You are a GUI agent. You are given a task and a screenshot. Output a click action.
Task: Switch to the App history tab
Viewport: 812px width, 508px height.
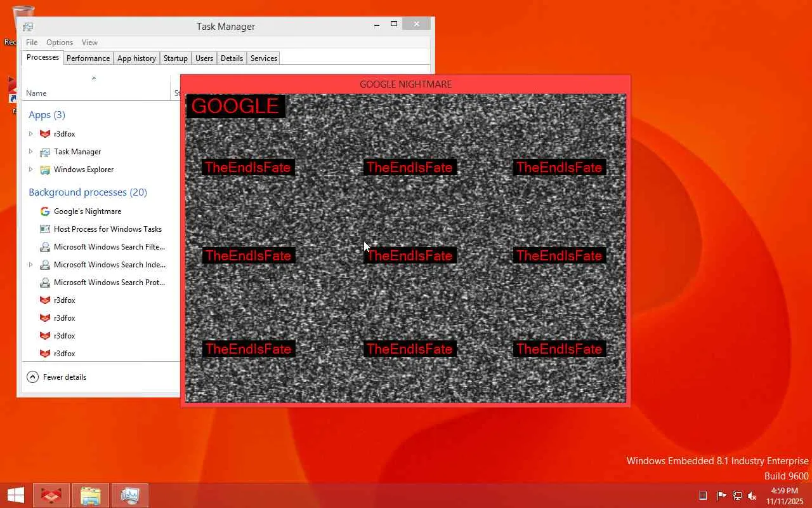pos(136,58)
